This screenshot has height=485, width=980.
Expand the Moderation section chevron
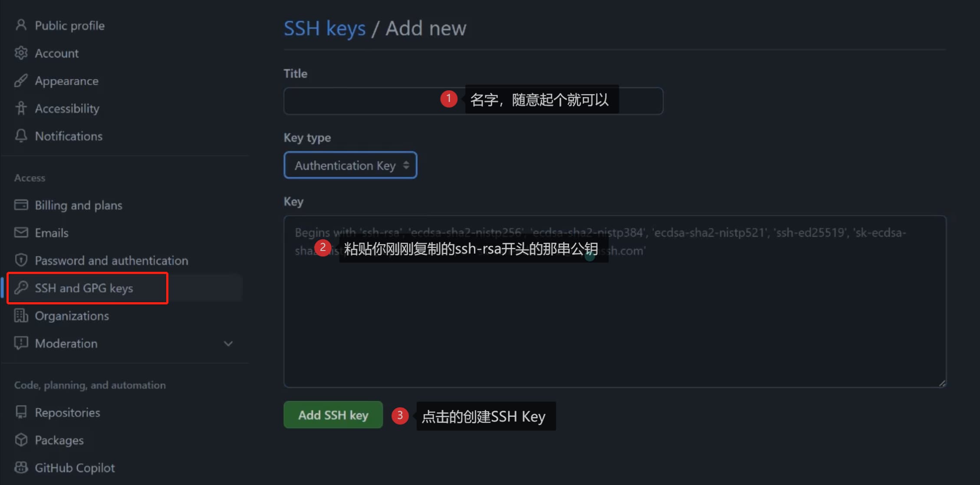click(228, 343)
